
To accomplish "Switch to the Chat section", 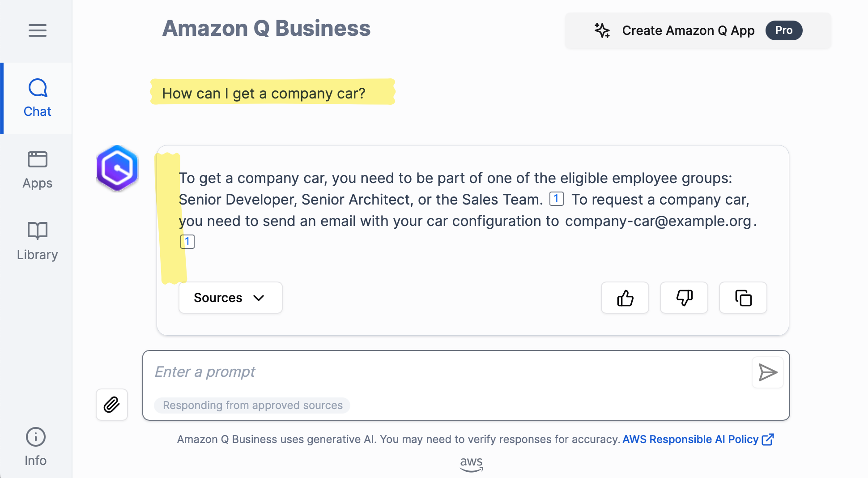I will [37, 98].
